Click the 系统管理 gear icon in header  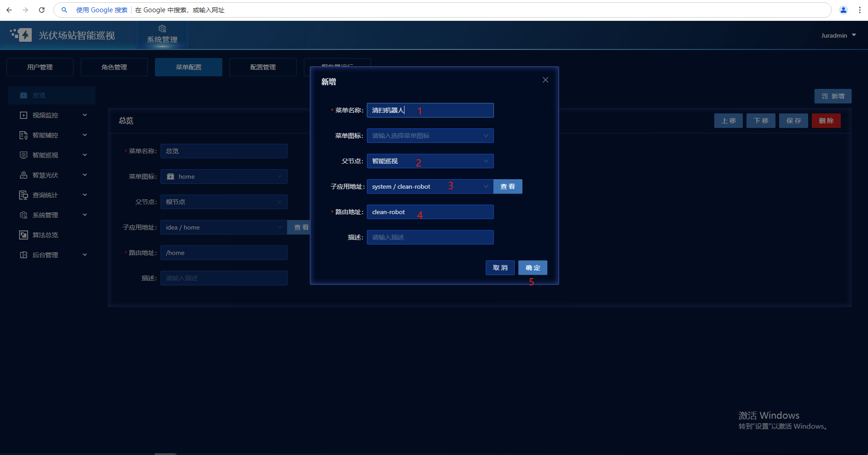[162, 29]
